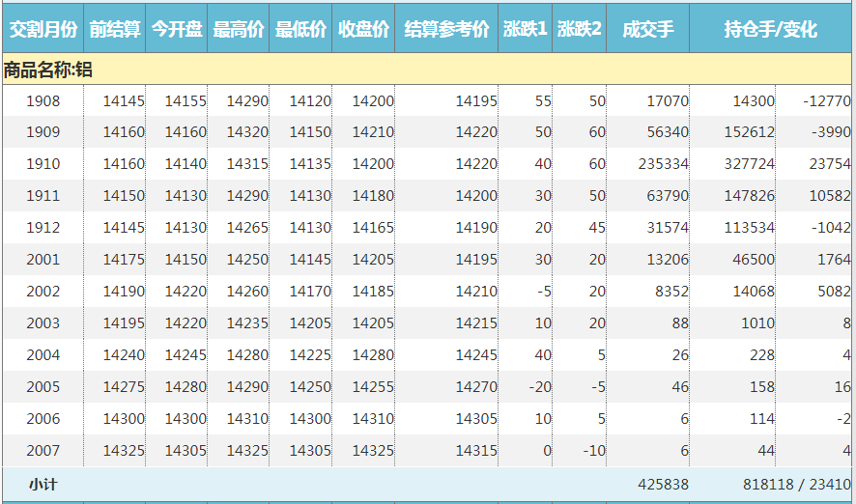Screen dimensions: 856x504
Task: Click the 交割月份 column header
Action: pos(43,29)
